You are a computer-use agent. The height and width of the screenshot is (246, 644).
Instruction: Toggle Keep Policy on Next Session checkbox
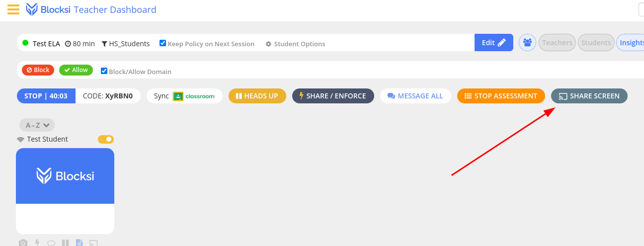point(162,43)
